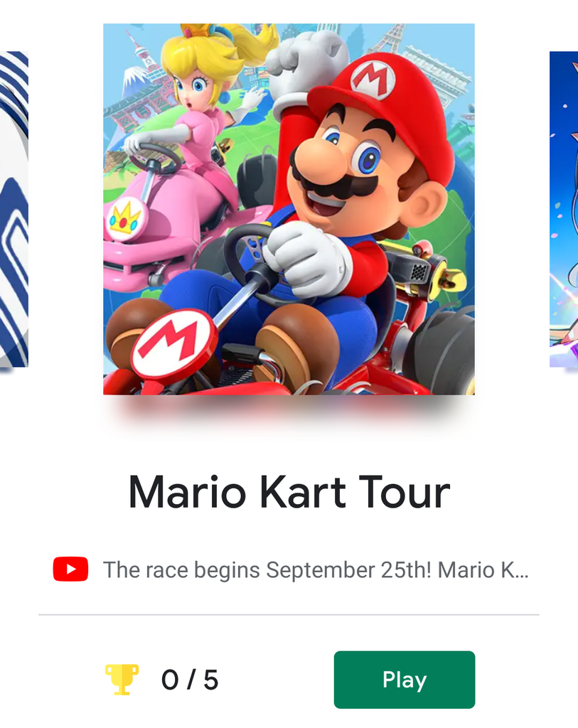Start Mario Kart Tour with Play button
578x728 pixels.
click(405, 680)
